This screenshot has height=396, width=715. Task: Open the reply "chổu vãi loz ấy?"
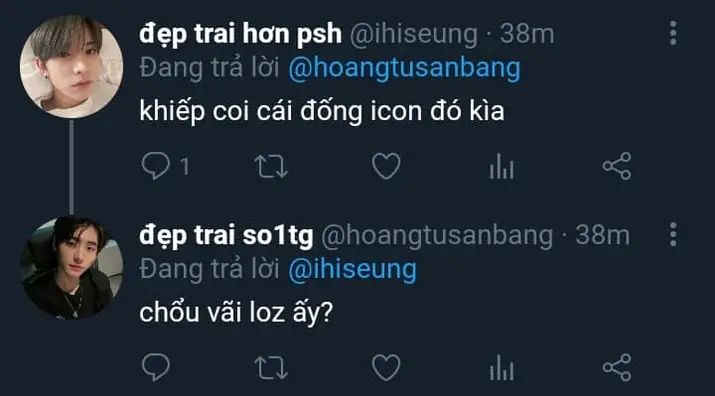(x=237, y=314)
